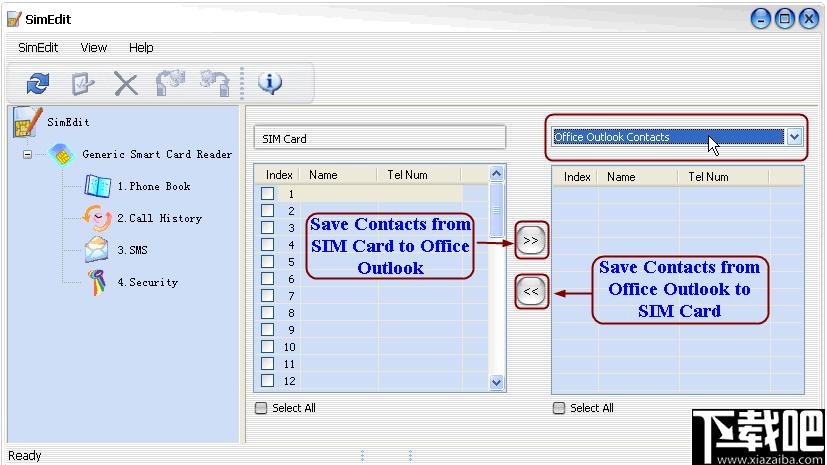Open Call History in the sidebar
The height and width of the screenshot is (465, 827).
(159, 218)
